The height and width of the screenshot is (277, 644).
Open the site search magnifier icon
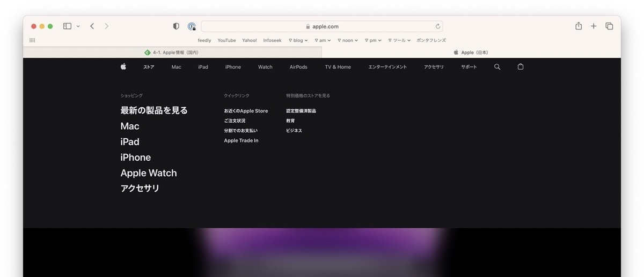pos(497,67)
